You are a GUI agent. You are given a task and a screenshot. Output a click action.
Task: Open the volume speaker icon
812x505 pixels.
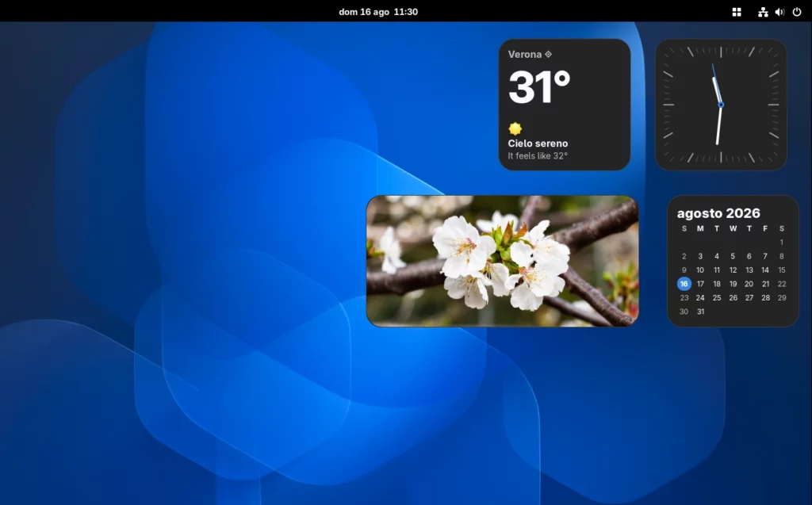(x=779, y=12)
